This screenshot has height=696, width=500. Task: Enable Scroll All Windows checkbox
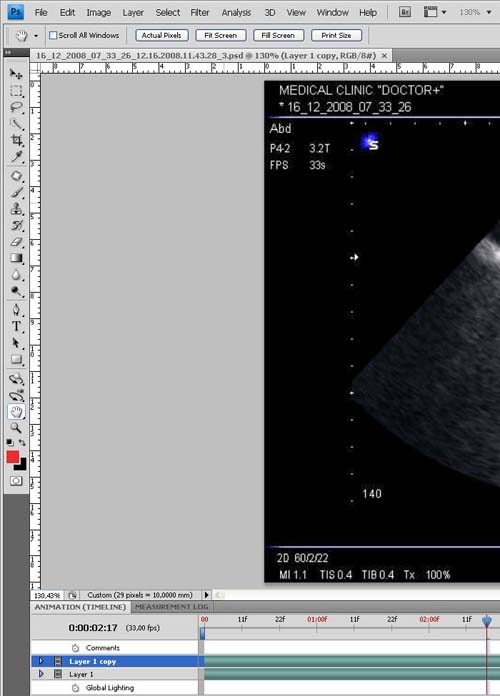[53, 35]
